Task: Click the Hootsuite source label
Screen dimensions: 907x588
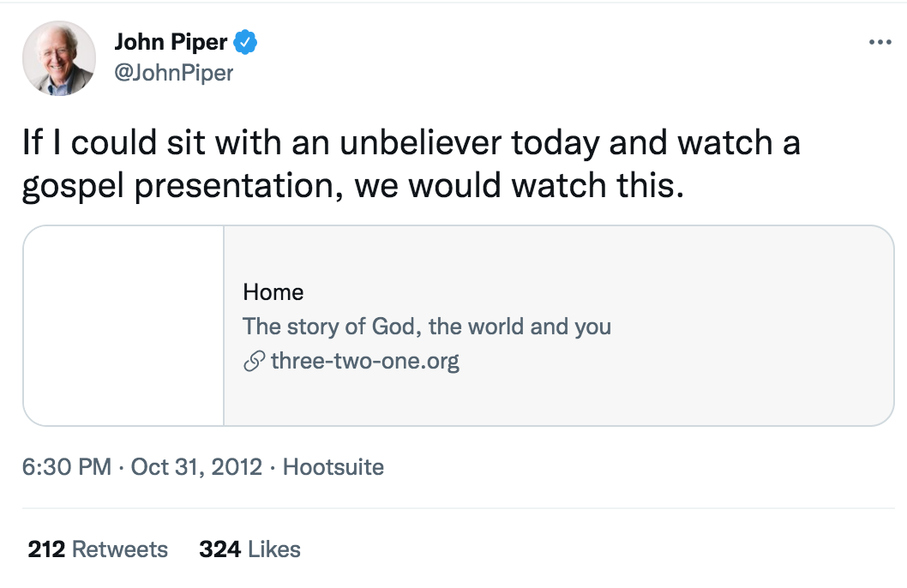Action: [x=333, y=466]
